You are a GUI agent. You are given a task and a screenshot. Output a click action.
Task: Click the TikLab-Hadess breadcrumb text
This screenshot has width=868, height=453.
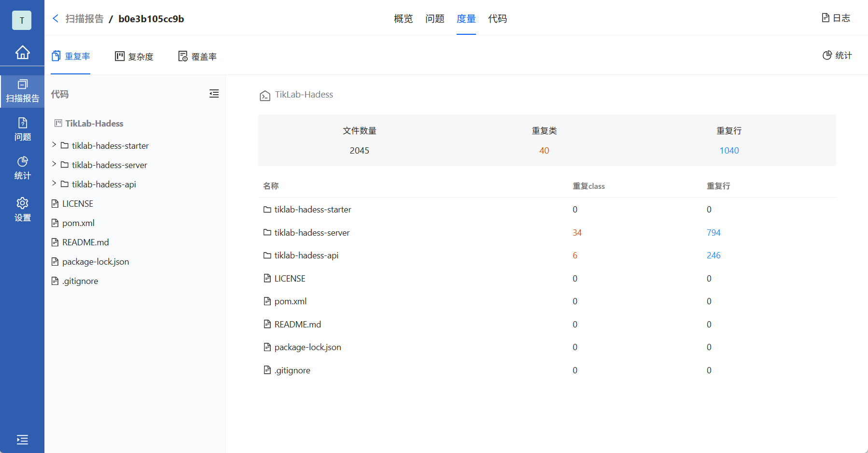304,95
